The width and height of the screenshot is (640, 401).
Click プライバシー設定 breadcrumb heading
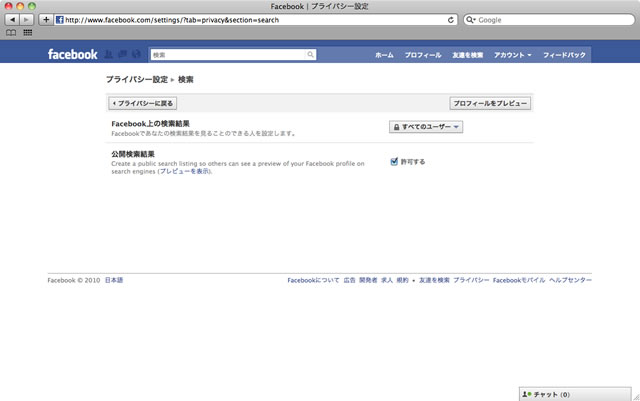(x=137, y=79)
